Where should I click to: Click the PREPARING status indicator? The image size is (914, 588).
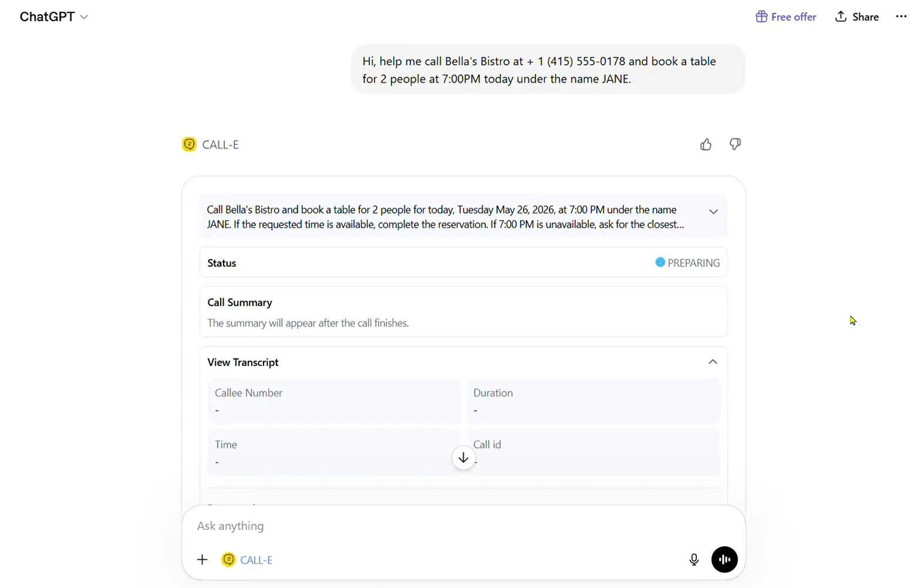coord(687,263)
